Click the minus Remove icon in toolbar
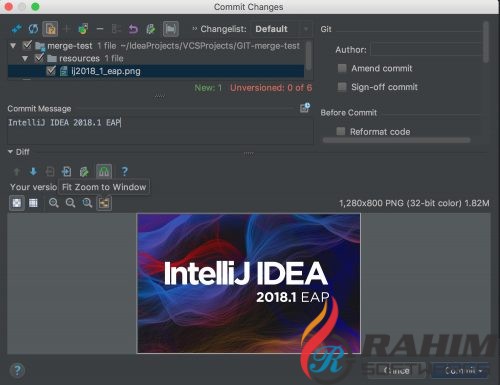Screen dimensions: 500x385 pos(100,29)
